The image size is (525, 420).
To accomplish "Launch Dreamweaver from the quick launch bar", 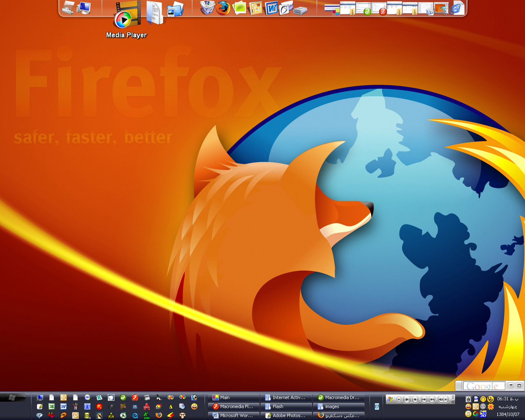I will click(123, 397).
